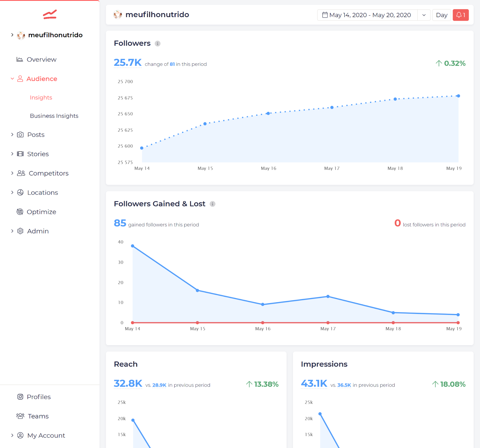Select the Audience menu item

[42, 79]
